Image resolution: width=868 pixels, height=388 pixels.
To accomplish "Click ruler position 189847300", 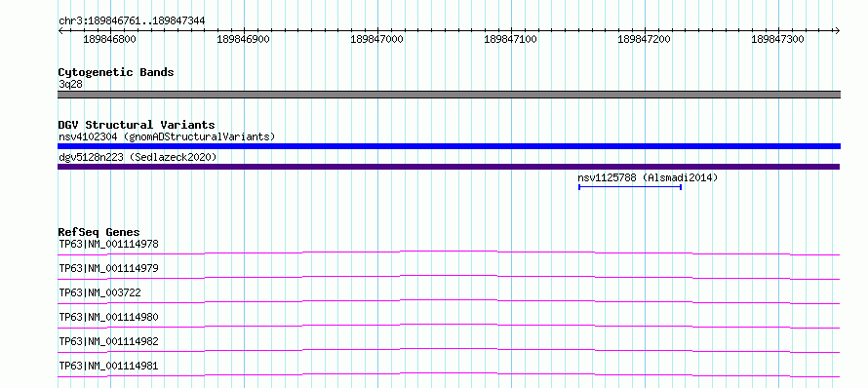I will (x=777, y=39).
